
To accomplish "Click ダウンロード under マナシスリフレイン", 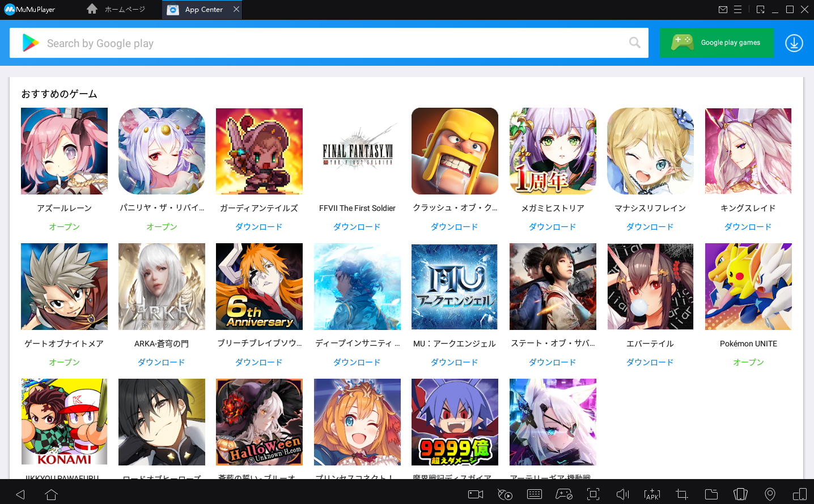I will (x=650, y=227).
